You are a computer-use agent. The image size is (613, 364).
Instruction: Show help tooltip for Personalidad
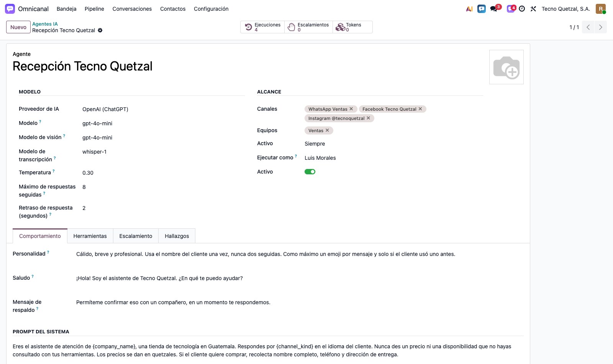(x=48, y=252)
